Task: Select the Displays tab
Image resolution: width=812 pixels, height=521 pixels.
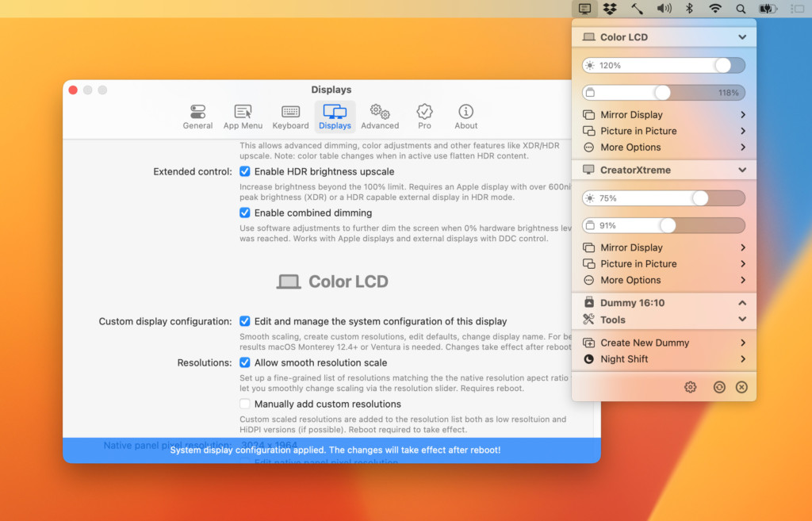Action: coord(335,117)
